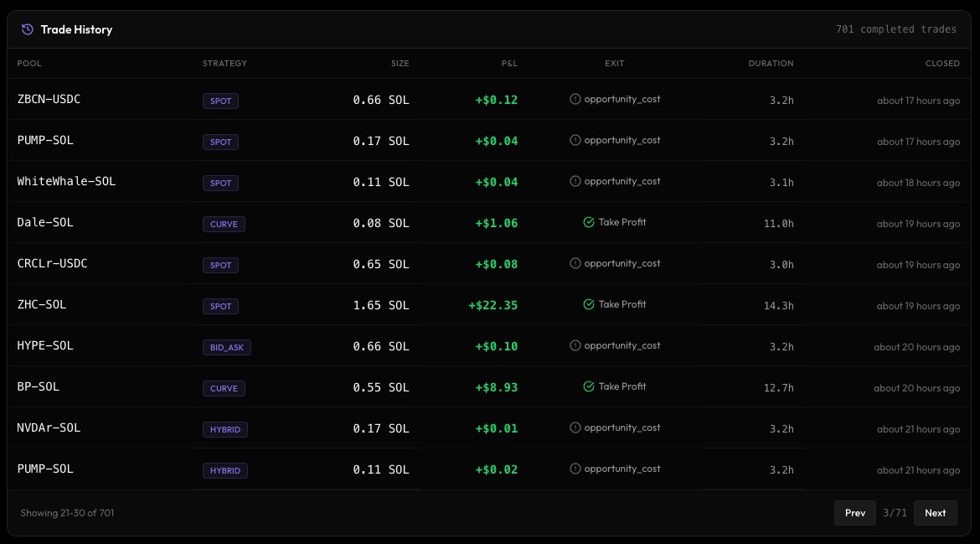Click the 14.3h duration value
The height and width of the screenshot is (544, 980).
pyautogui.click(x=779, y=306)
